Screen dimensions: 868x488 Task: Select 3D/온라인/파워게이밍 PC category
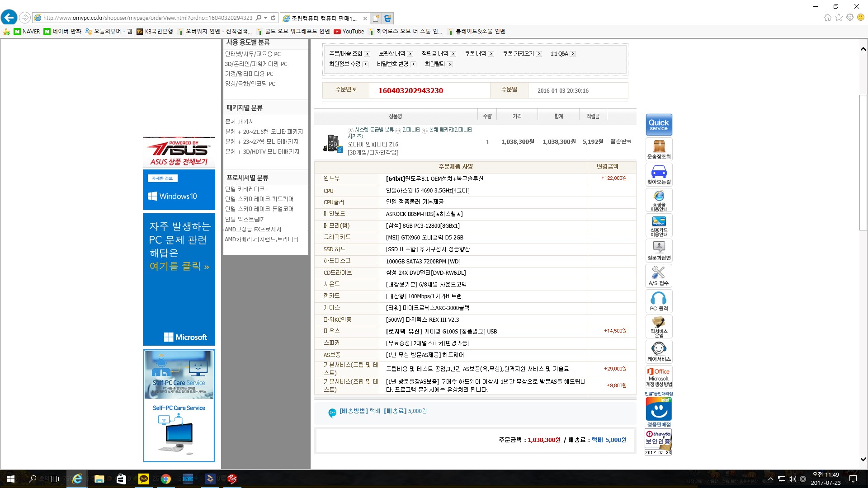256,64
